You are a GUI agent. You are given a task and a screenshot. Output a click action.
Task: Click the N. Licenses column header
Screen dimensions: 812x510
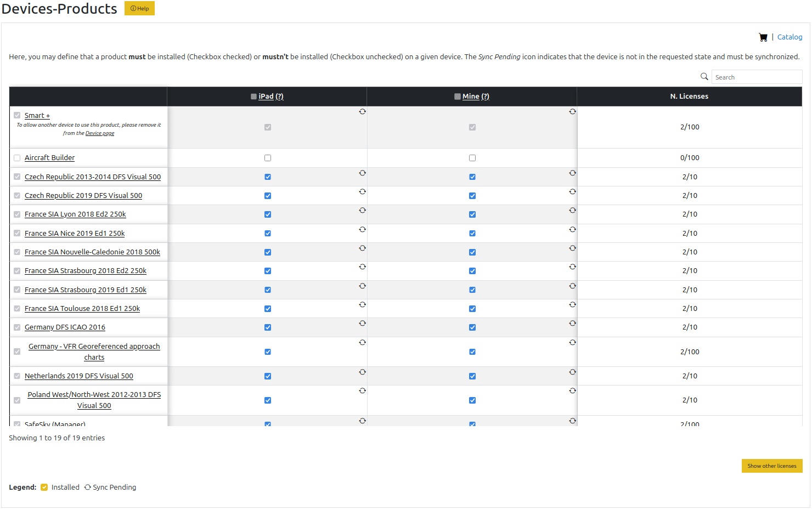[x=689, y=97]
